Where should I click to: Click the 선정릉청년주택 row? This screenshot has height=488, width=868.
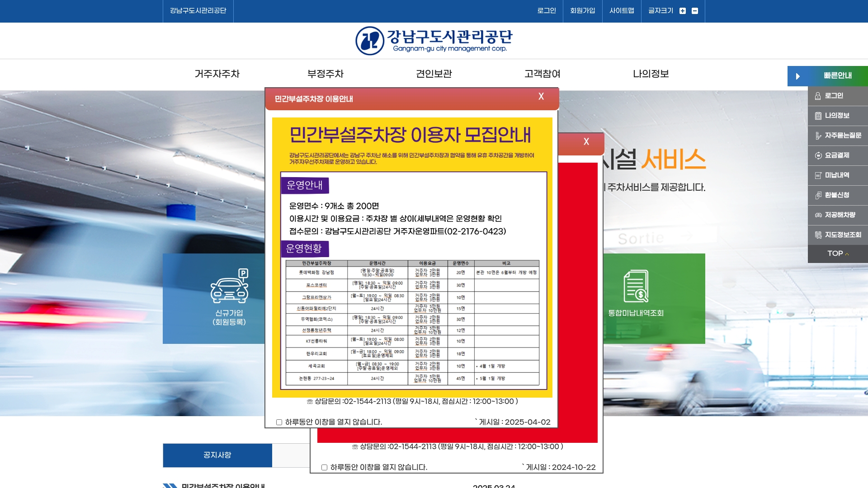click(412, 330)
